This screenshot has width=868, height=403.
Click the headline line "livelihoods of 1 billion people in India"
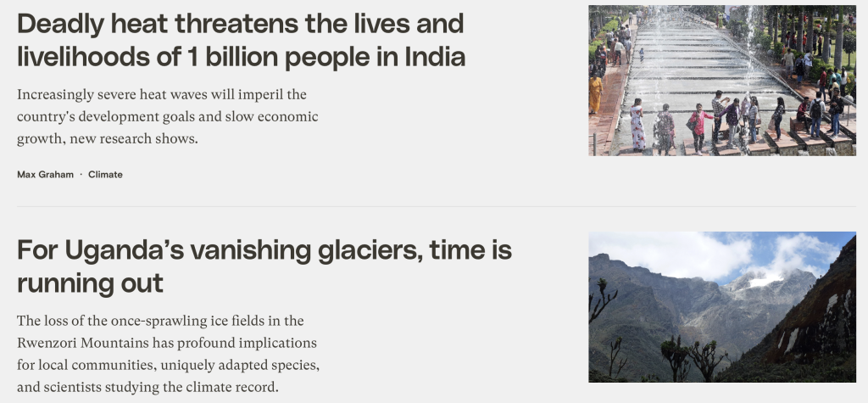click(241, 57)
